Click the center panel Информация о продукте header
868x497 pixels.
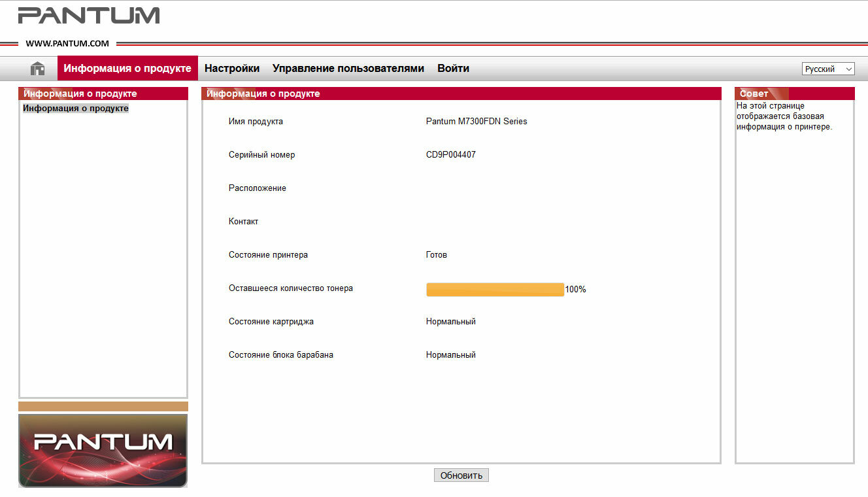(x=461, y=94)
